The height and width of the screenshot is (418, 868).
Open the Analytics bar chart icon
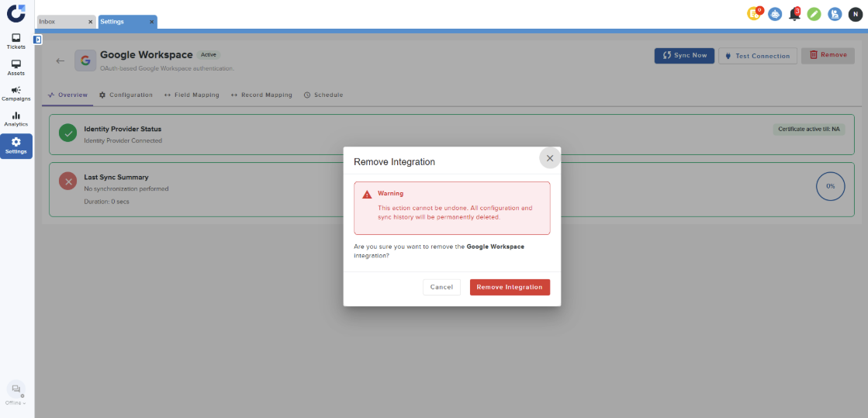(16, 119)
